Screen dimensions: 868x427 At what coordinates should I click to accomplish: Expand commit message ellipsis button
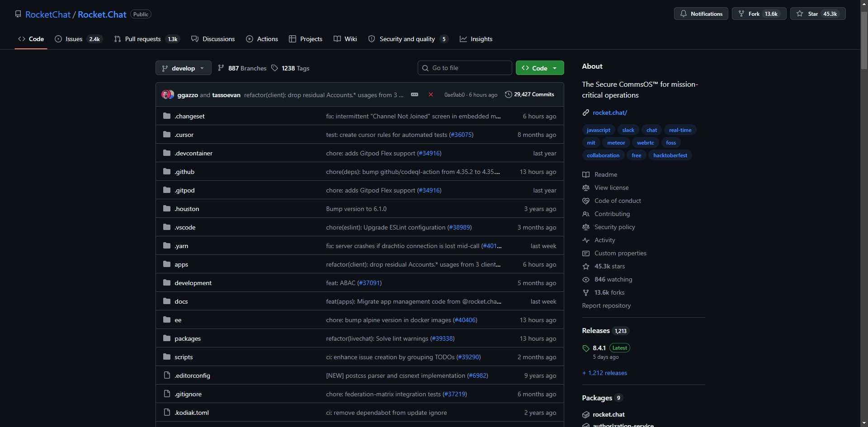pyautogui.click(x=415, y=94)
